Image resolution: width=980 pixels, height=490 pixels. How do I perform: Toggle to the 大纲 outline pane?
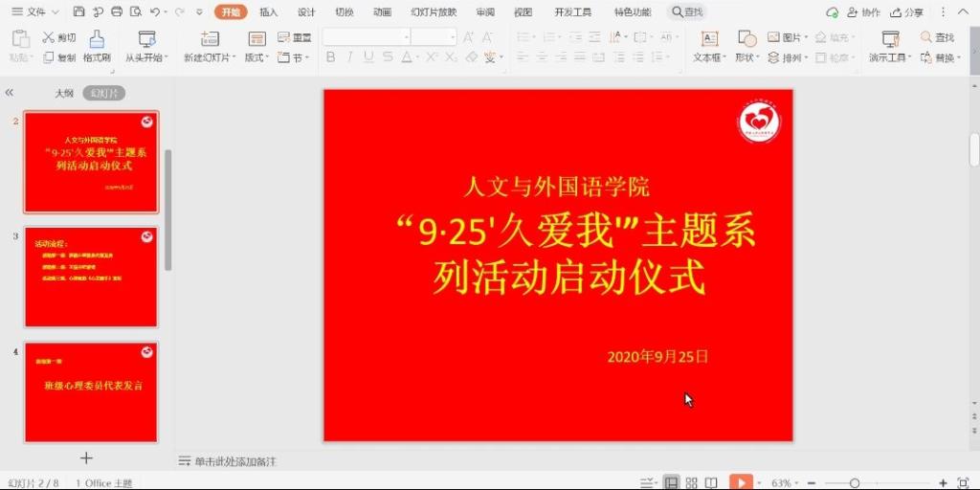pyautogui.click(x=64, y=93)
